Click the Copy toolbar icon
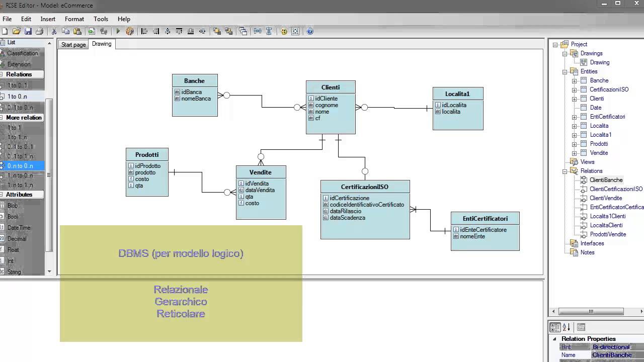 tap(65, 31)
